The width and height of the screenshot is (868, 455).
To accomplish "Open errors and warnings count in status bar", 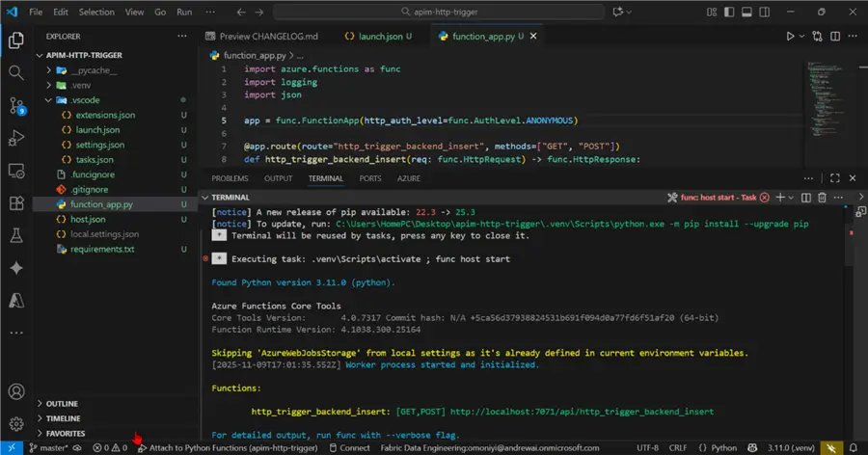I will (110, 448).
